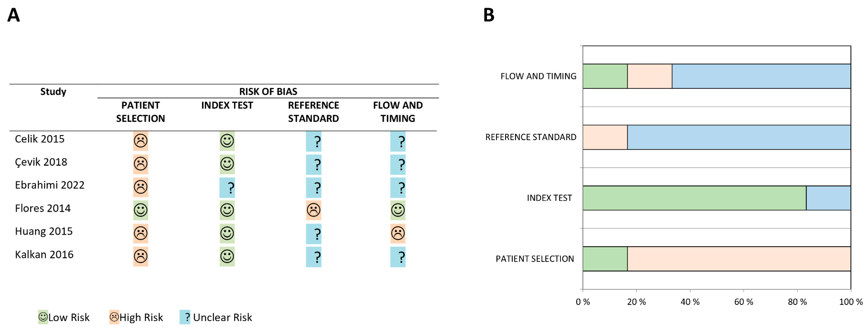
Task: Click green segment of Index Test bar
Action: click(694, 198)
